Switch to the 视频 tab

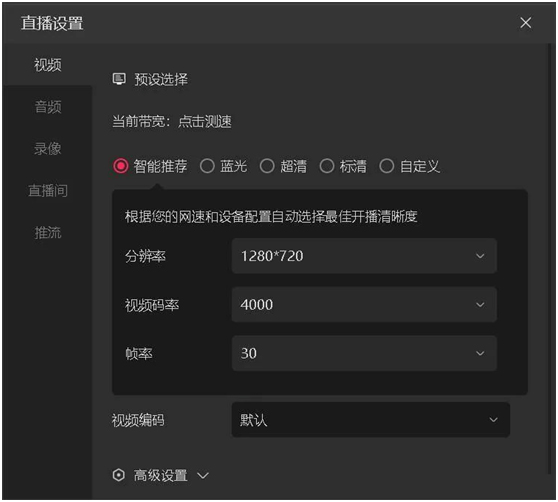[x=48, y=65]
